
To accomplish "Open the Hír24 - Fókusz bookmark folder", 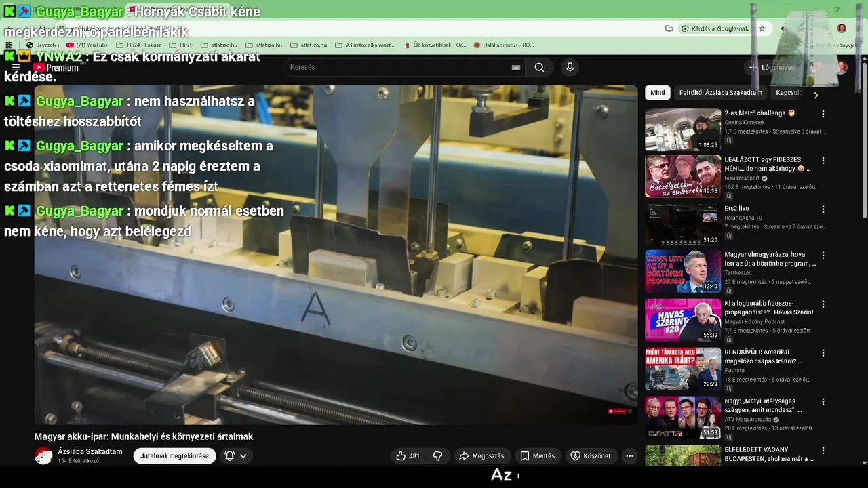I will point(138,45).
